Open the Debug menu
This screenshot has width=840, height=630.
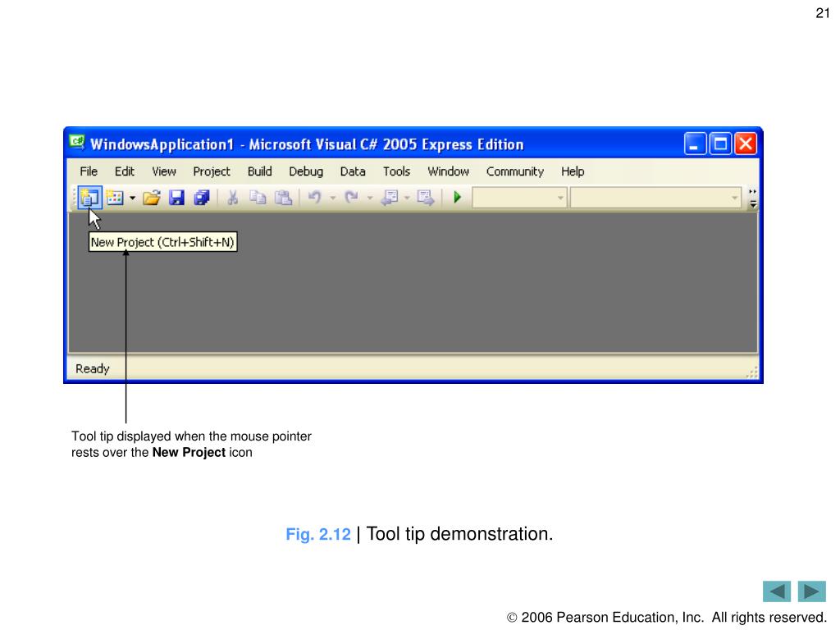pyautogui.click(x=306, y=171)
